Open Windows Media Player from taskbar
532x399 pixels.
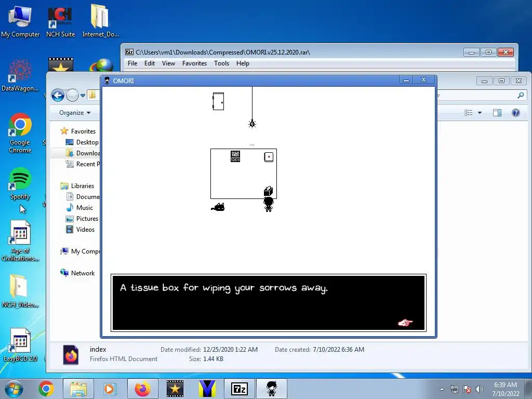(110, 389)
